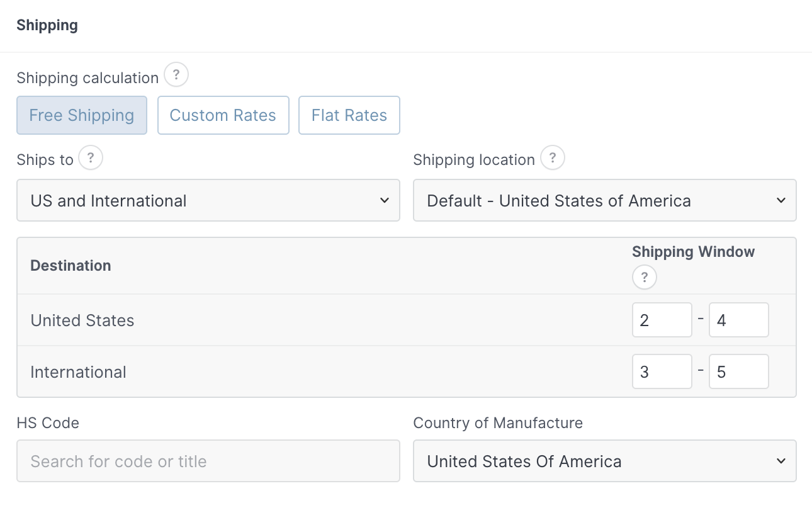This screenshot has width=812, height=515.
Task: Click help icon next to Shipping calculation
Action: [176, 76]
